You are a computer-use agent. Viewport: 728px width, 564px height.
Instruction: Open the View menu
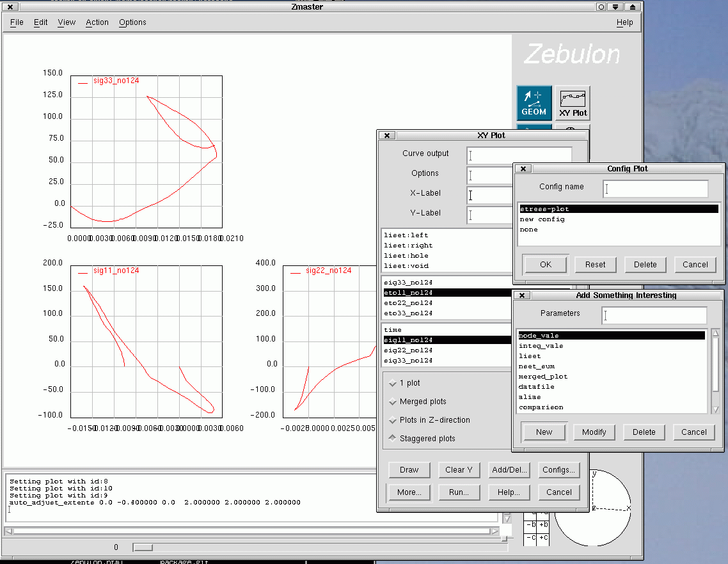pyautogui.click(x=67, y=22)
